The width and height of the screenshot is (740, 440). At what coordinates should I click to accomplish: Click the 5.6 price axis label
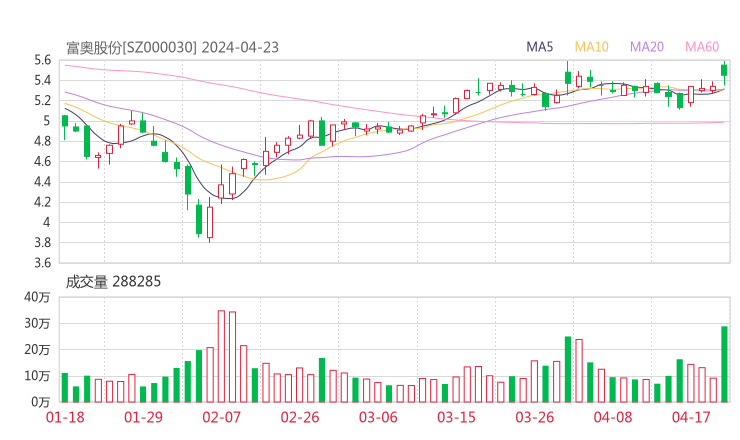coord(42,60)
